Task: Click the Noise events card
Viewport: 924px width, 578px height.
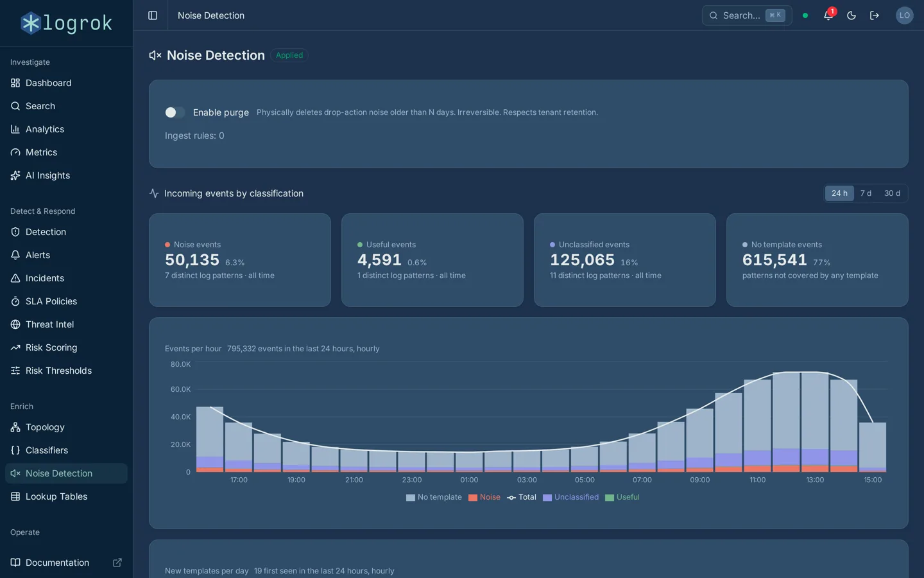Action: [x=240, y=260]
